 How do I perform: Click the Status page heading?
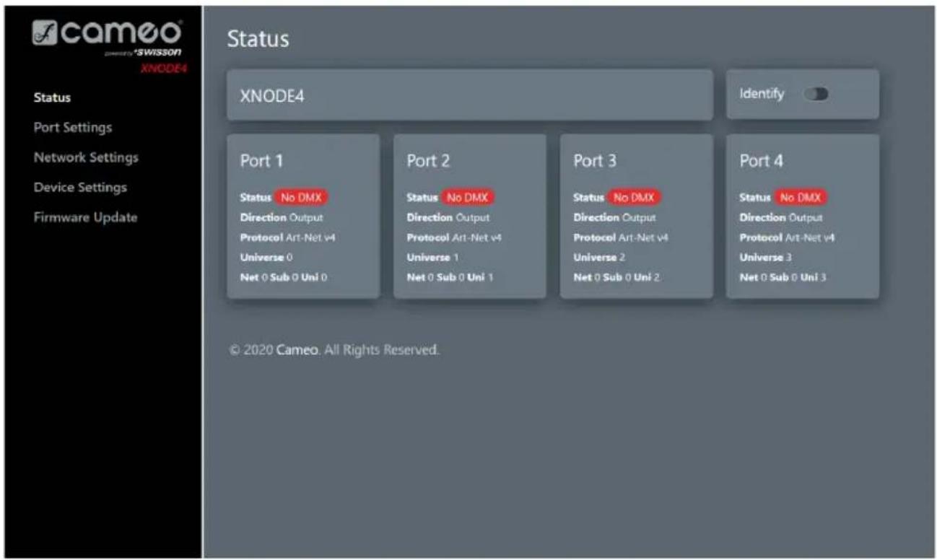pos(258,39)
